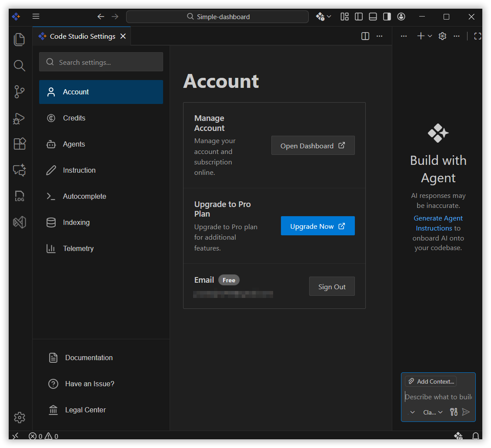Screen dimensions: 491x448
Task: Open the Run and Debug panel
Action: point(20,118)
